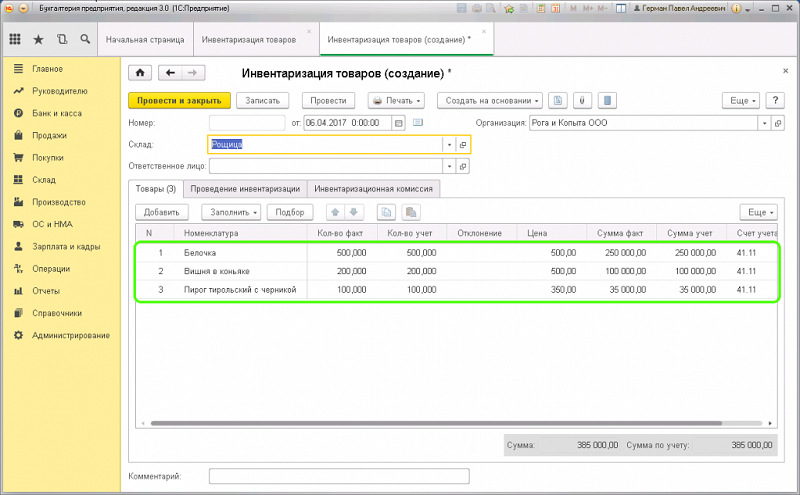Open history icon in top panel
This screenshot has width=800, height=495.
pos(62,39)
